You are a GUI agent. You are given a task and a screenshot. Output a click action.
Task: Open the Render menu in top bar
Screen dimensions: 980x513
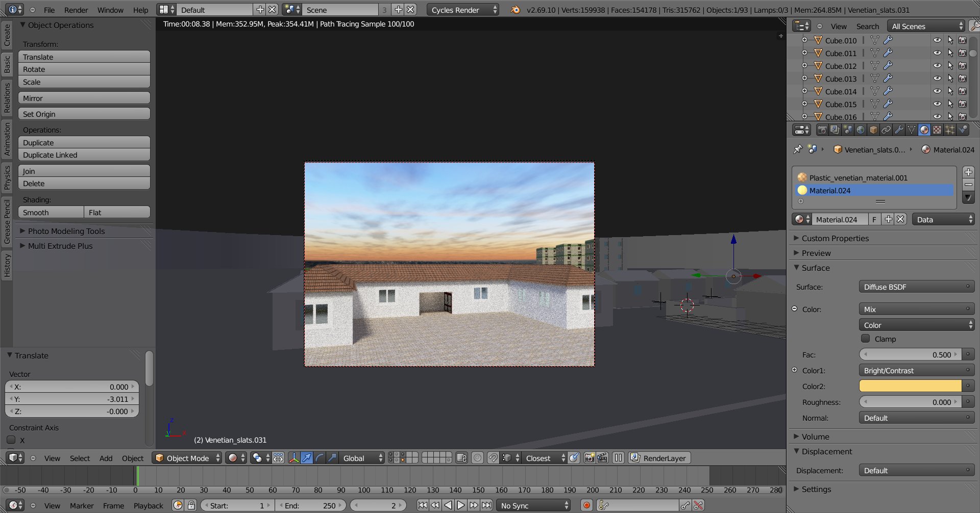tap(76, 10)
